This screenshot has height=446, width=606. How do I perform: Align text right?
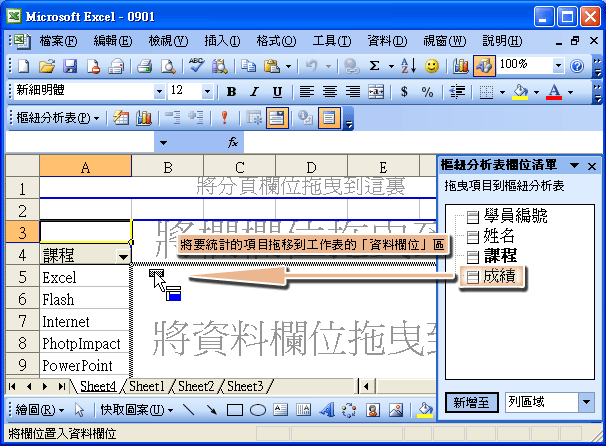tap(352, 92)
